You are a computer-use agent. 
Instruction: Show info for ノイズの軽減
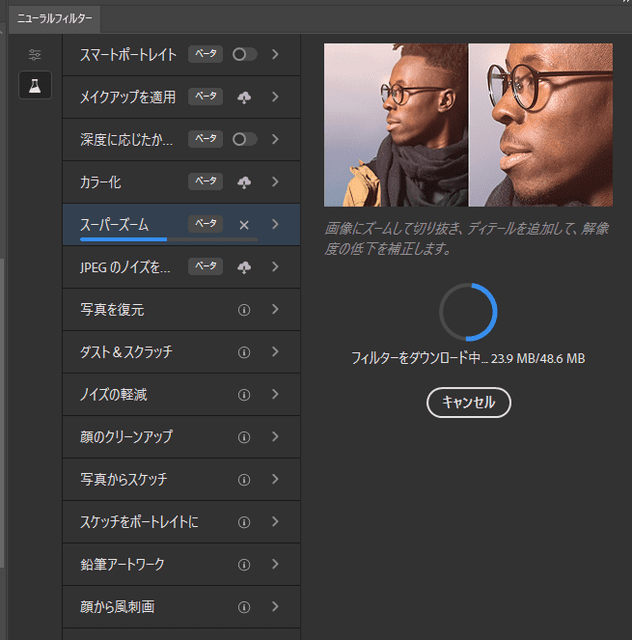244,395
